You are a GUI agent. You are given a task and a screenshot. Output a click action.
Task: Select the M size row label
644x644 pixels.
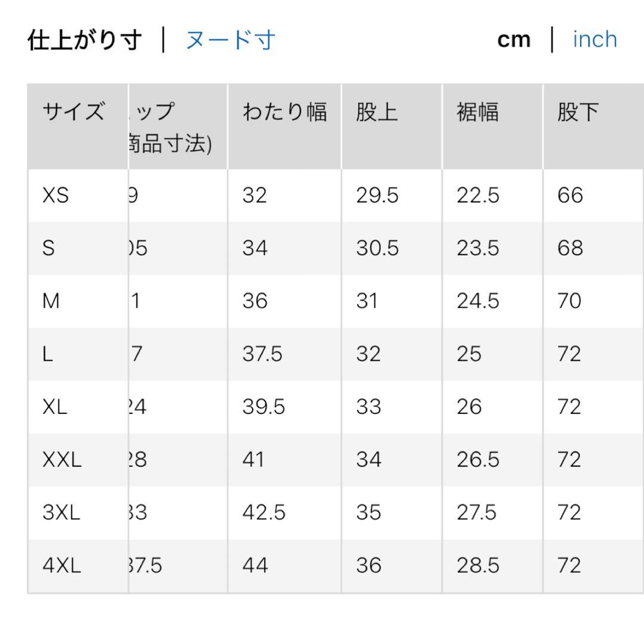[51, 301]
